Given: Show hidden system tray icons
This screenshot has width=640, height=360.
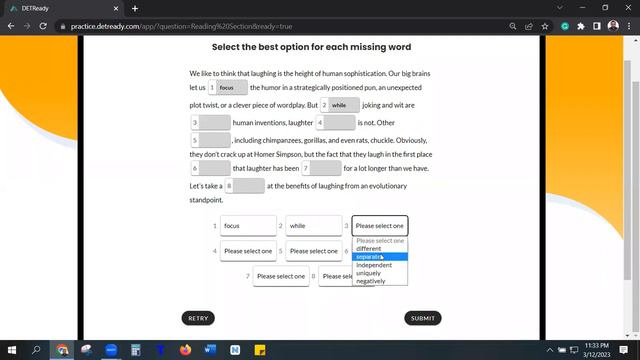Looking at the screenshot, I should (x=550, y=350).
